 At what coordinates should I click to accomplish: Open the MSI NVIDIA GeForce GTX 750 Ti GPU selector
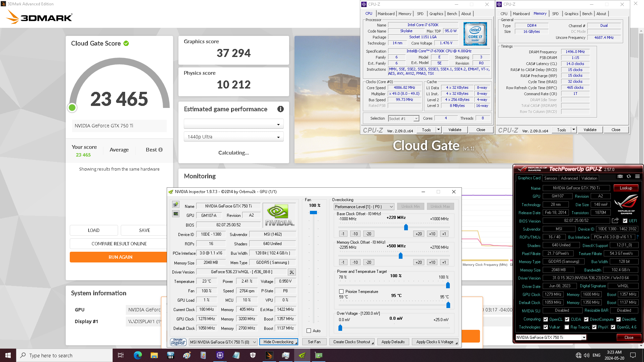click(223, 342)
